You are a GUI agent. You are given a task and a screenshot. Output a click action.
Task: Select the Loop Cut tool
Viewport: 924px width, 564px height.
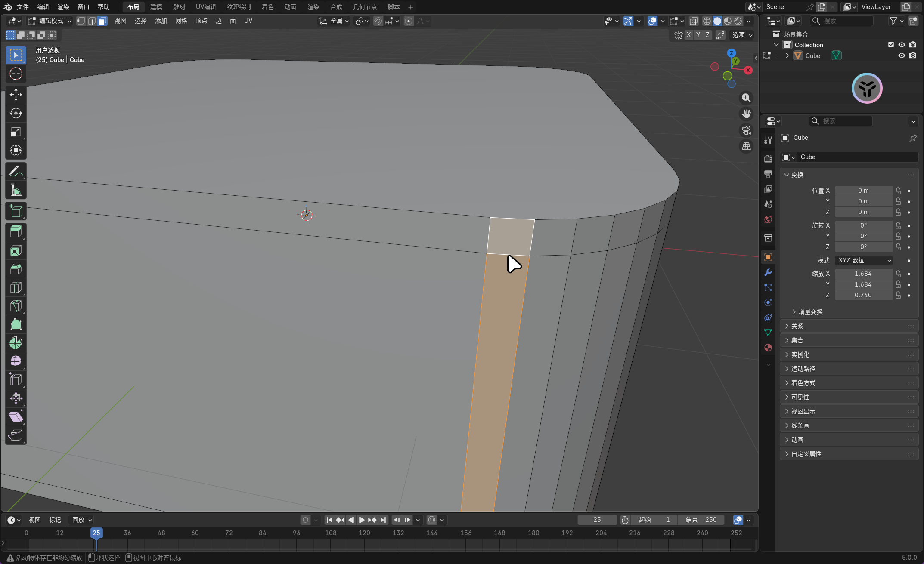(16, 288)
